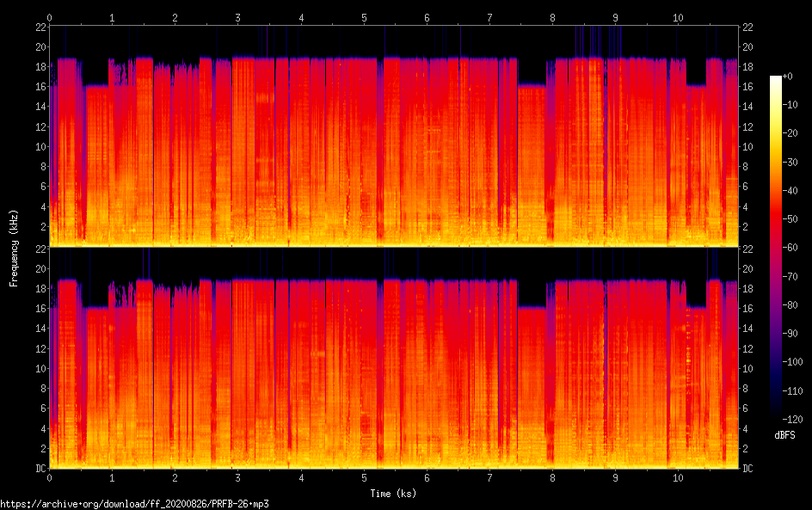Click the '-50' value on the color scale
The height and width of the screenshot is (510, 812).
(790, 219)
